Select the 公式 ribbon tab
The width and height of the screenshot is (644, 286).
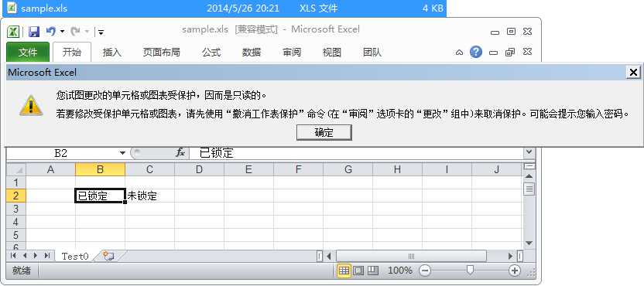[211, 53]
